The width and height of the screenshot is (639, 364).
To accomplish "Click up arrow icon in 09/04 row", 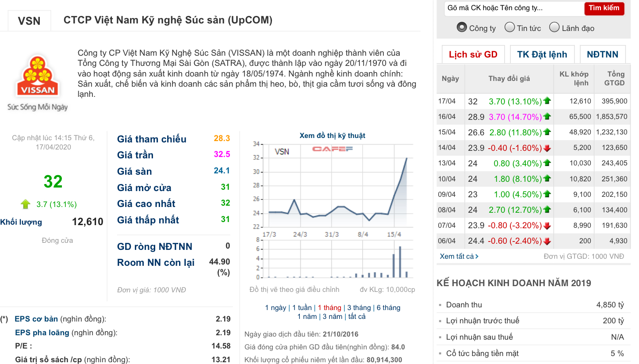I will (x=547, y=194).
